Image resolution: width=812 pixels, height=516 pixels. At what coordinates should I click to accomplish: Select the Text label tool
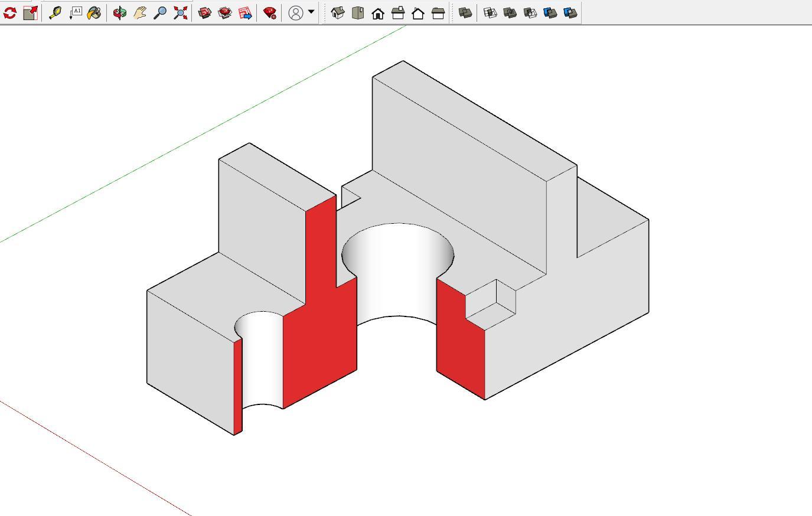76,13
